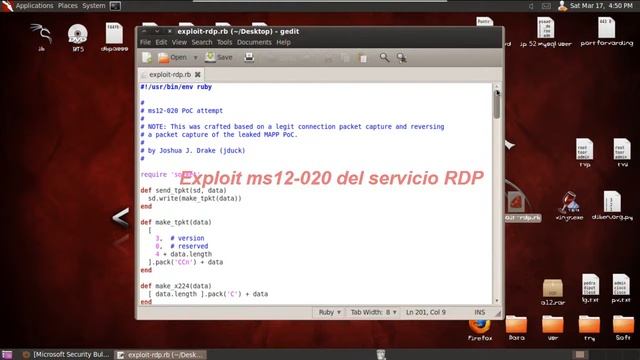
Task: Select the Bara folder on desktop
Action: (516, 329)
